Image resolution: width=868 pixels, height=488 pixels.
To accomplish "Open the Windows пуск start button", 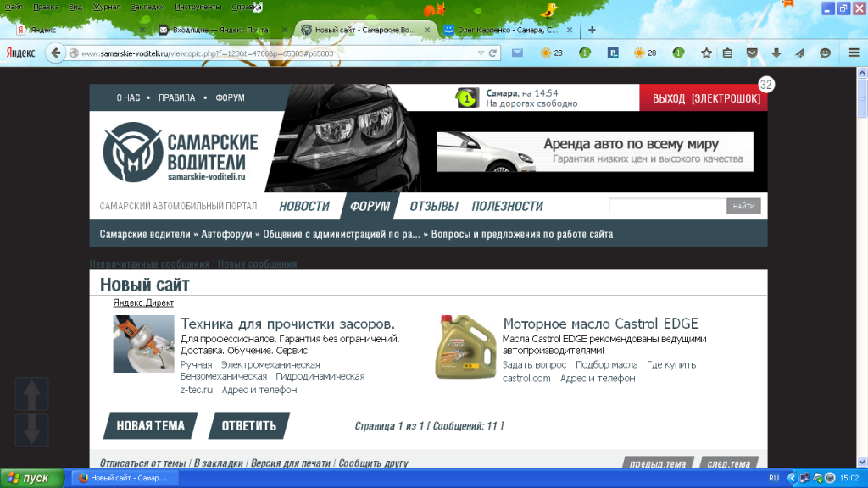I will click(32, 478).
